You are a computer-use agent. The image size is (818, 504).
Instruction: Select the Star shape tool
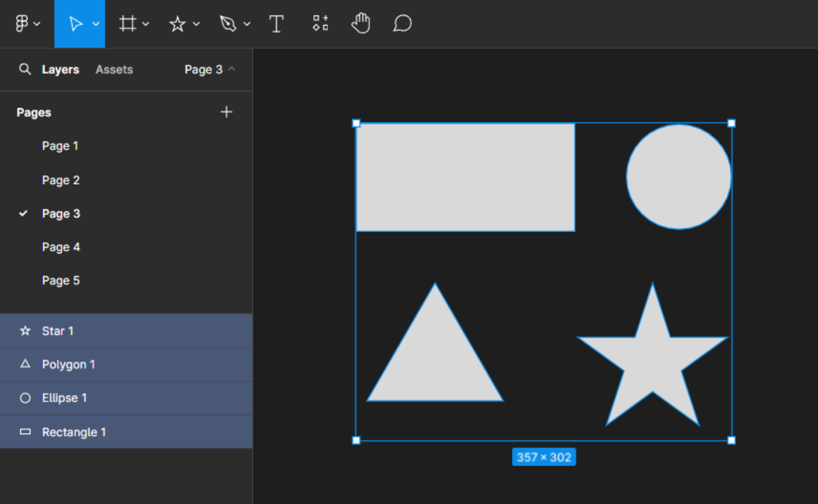point(177,24)
